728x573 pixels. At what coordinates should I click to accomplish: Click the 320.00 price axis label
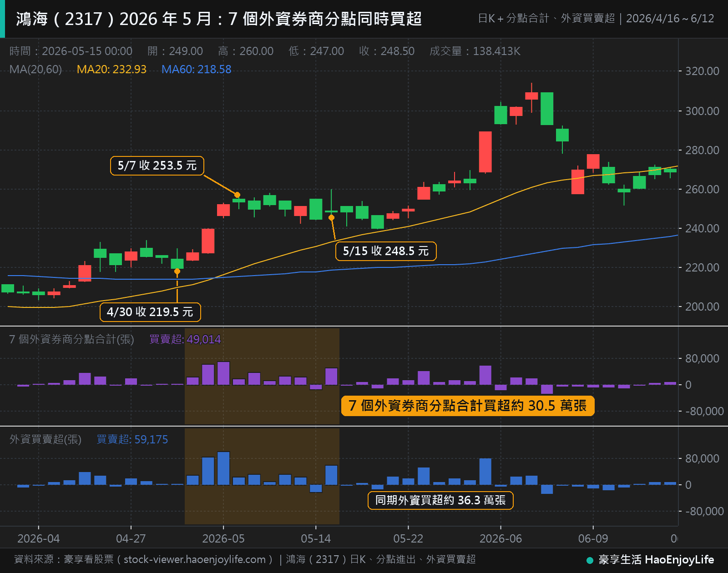pos(702,71)
